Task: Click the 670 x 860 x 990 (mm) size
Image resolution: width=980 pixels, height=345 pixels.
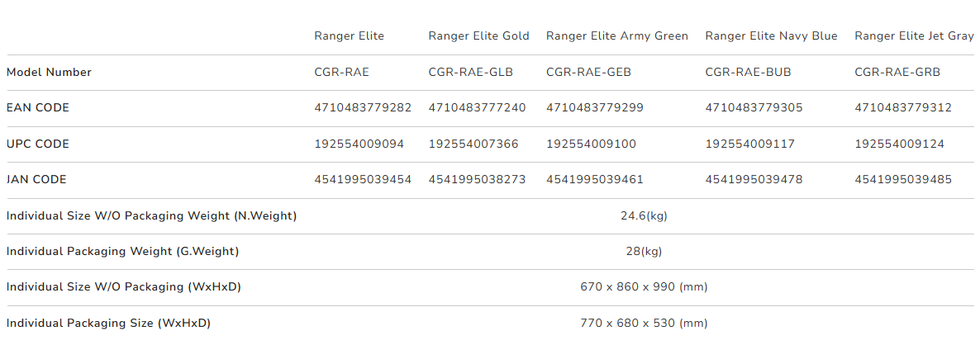Action: point(644,287)
